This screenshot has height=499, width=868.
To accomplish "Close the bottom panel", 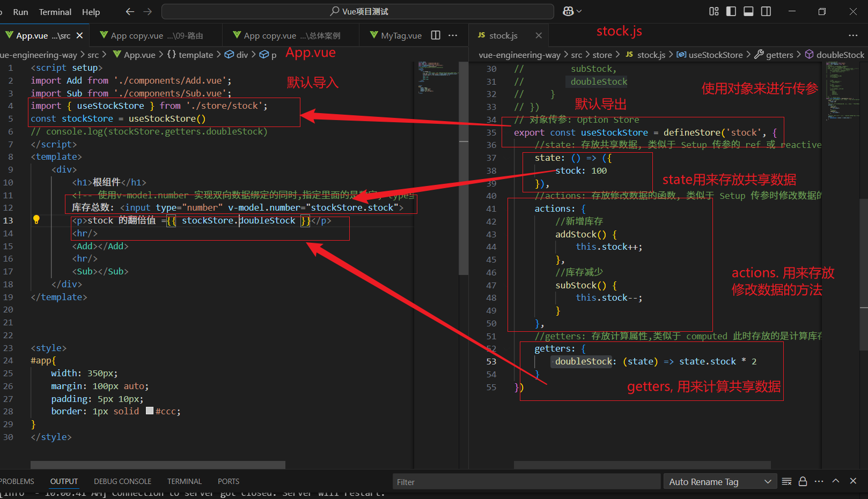I will (x=853, y=481).
